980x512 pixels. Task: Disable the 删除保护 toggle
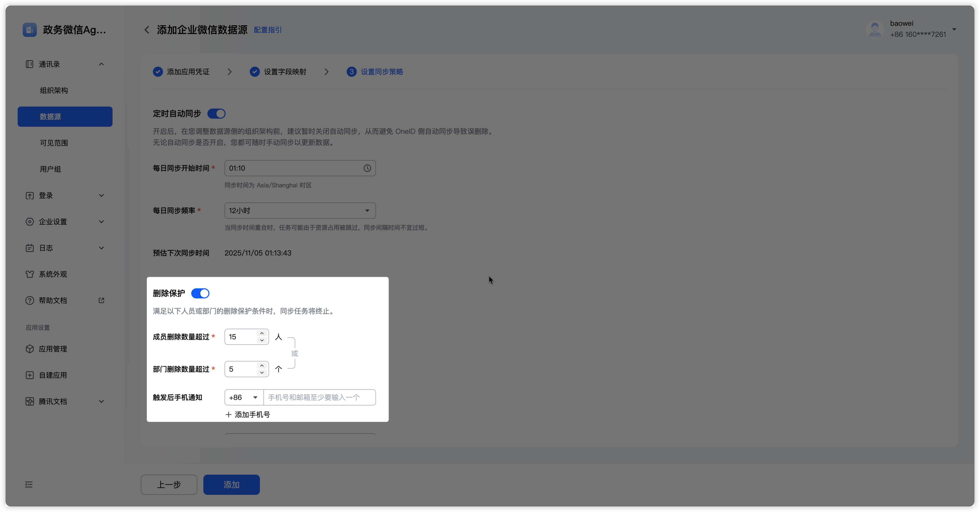pos(200,294)
